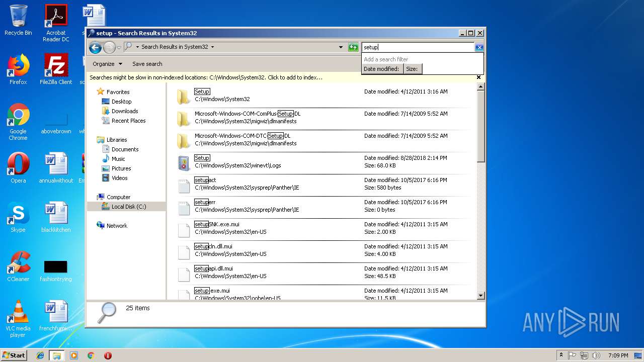Add Date modified search filter

tap(381, 69)
